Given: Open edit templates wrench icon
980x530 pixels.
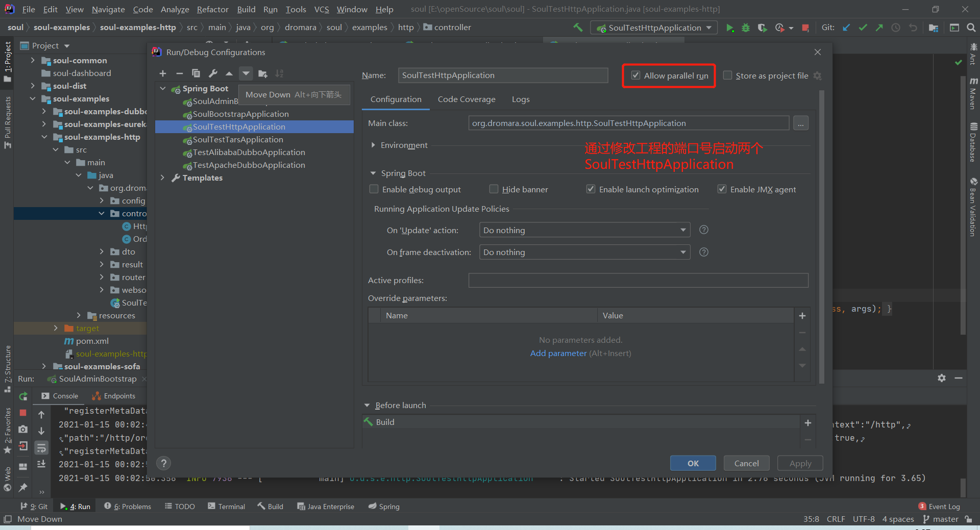Looking at the screenshot, I should click(x=213, y=73).
